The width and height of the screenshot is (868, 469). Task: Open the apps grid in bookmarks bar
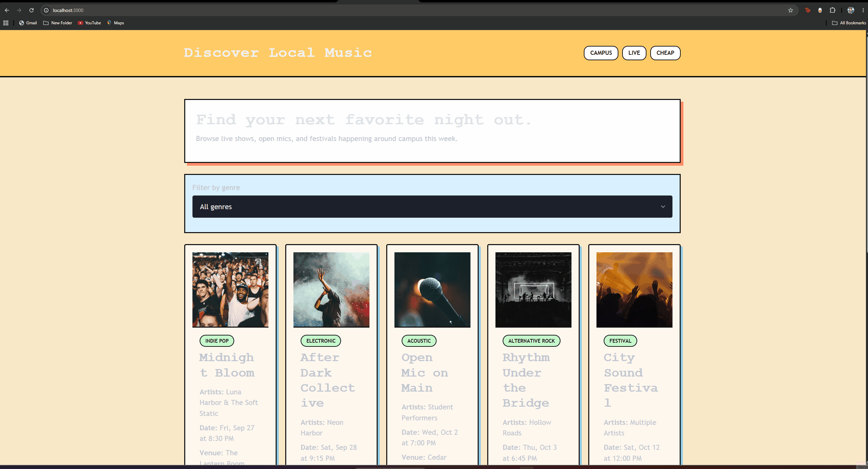(6, 23)
